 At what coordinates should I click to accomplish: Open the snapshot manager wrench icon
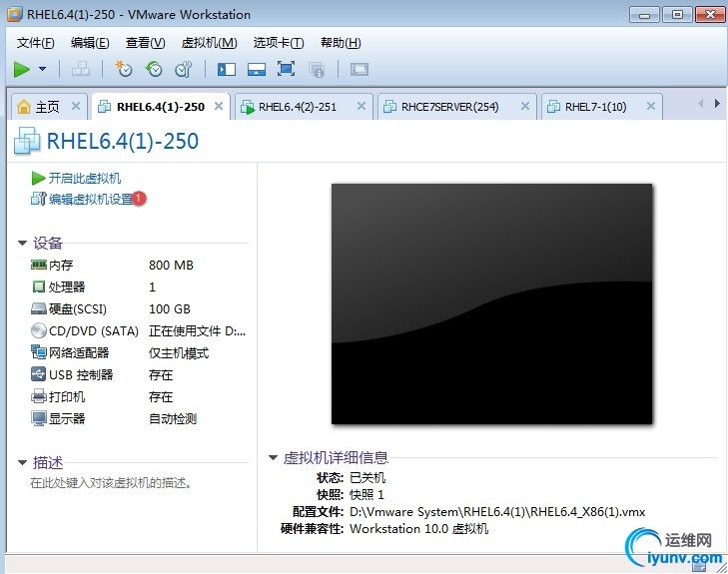tap(184, 69)
